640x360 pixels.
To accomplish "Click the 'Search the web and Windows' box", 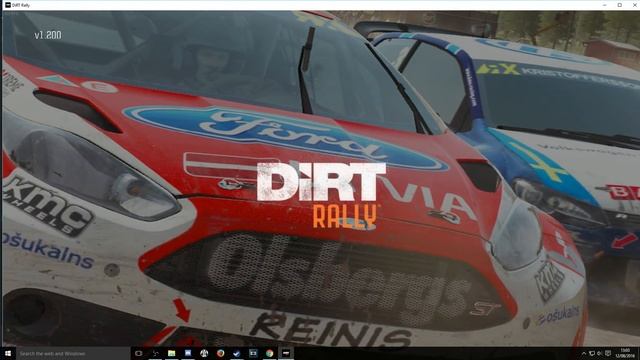I will (x=73, y=353).
